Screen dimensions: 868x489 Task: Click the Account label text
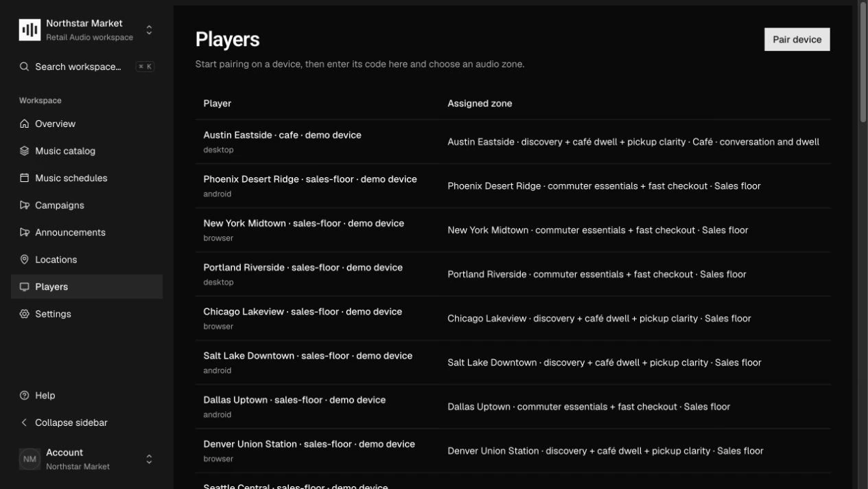[x=64, y=453]
